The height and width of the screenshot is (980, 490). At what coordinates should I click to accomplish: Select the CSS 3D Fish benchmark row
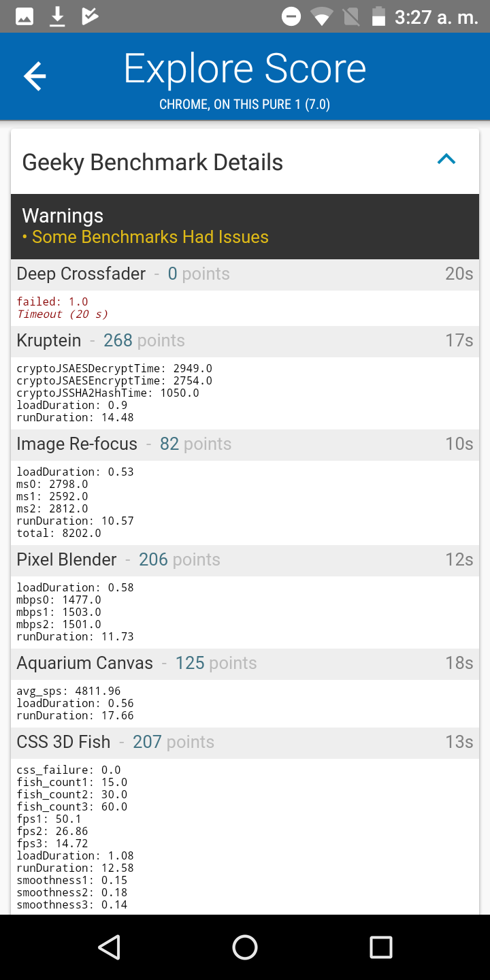click(245, 742)
